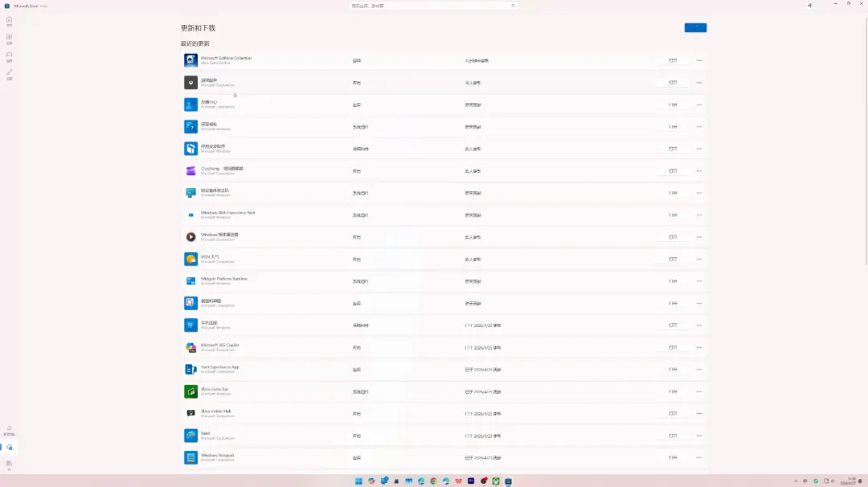Open the profile icon in the title bar
This screenshot has width=868, height=487.
tap(810, 6)
